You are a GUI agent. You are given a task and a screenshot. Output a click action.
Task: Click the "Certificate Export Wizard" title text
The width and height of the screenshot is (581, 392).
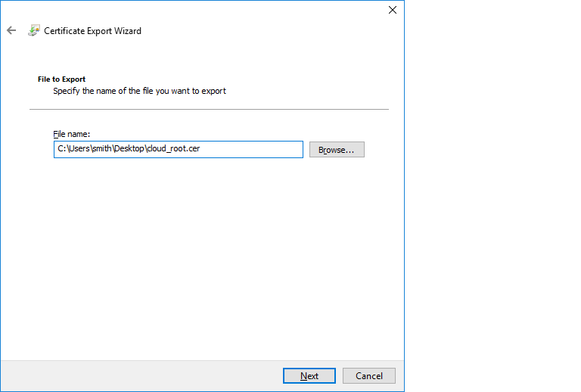tap(92, 31)
